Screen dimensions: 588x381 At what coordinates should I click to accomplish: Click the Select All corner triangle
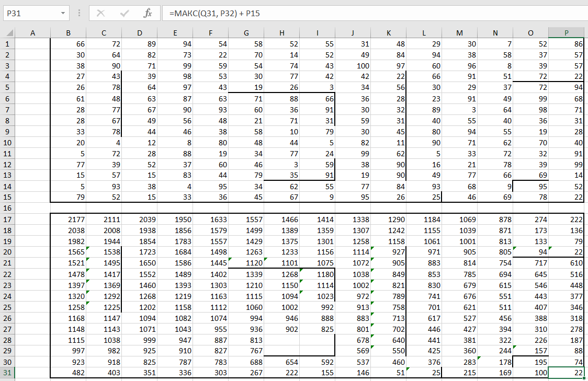click(x=7, y=33)
